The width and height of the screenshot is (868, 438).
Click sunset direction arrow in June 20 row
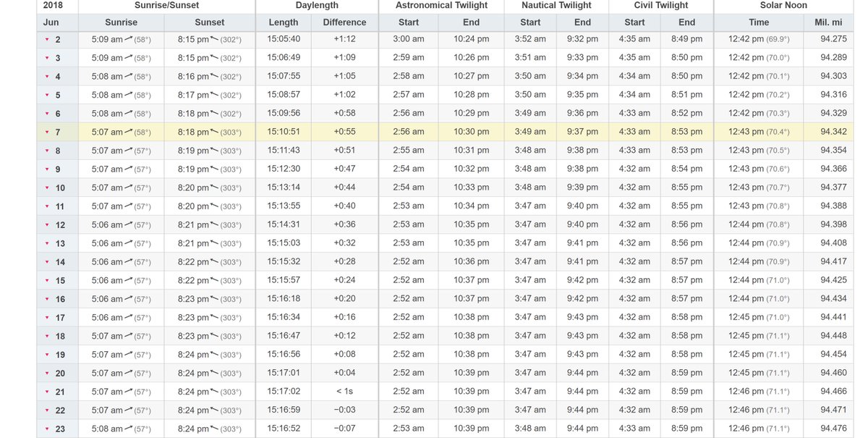coord(215,373)
